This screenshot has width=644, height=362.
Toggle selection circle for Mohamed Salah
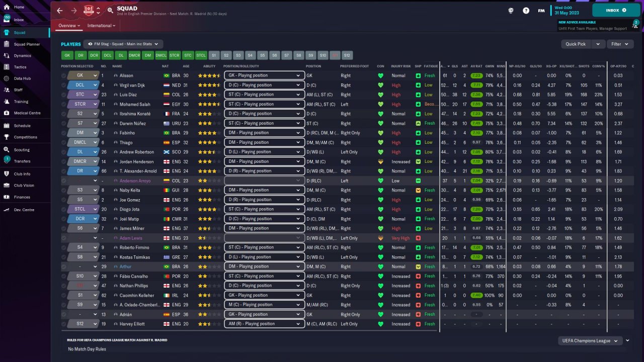click(x=63, y=104)
